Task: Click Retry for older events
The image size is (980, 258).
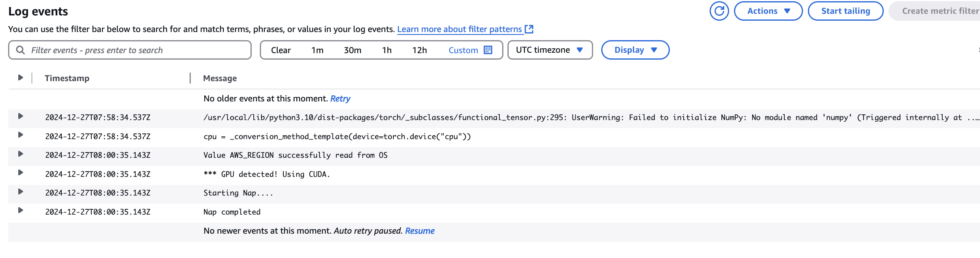Action: (x=340, y=99)
